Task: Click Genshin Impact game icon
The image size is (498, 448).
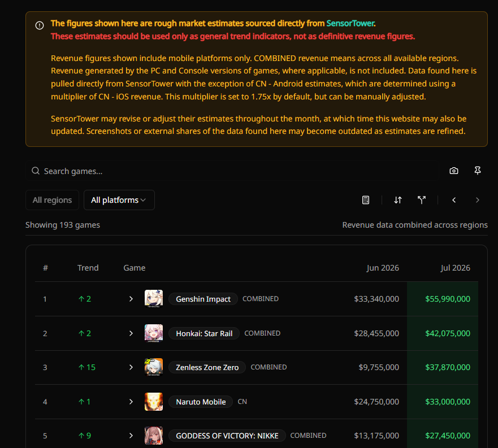Action: [154, 299]
